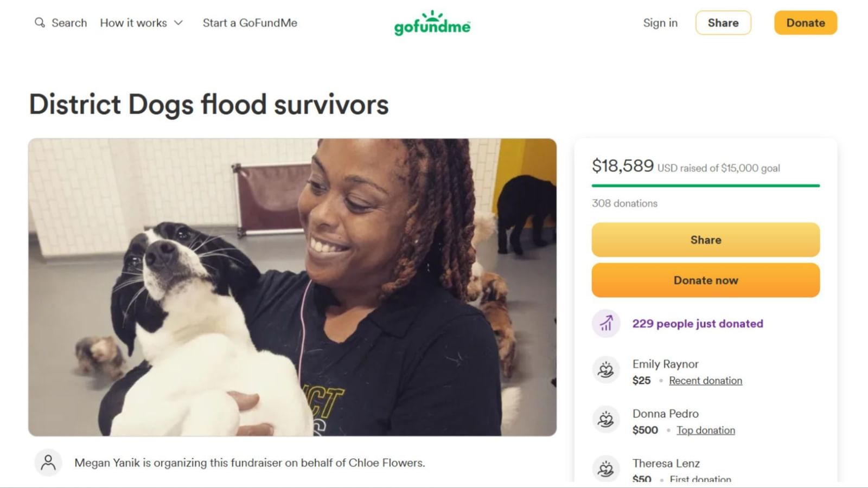Click the sunburst icon above the gofundme wordmark
The width and height of the screenshot is (868, 488).
coord(431,14)
